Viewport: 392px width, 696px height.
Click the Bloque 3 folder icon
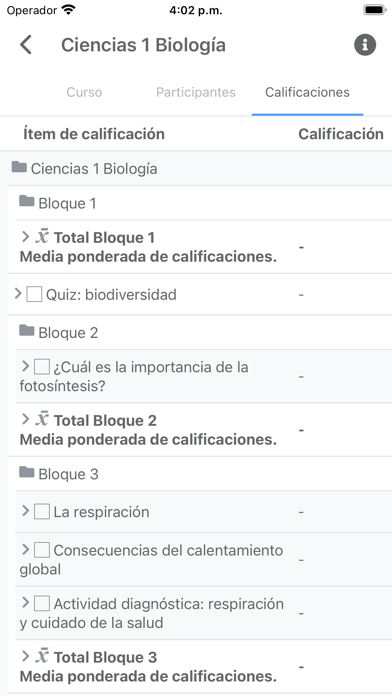[x=27, y=472]
